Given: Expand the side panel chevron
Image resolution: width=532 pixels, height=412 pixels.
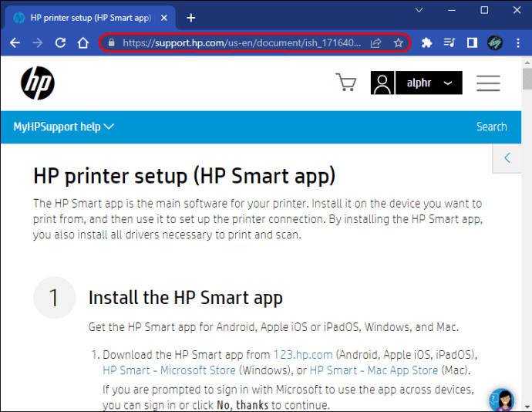Looking at the screenshot, I should click(507, 158).
